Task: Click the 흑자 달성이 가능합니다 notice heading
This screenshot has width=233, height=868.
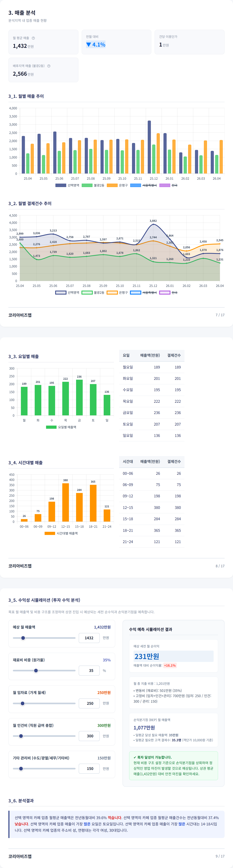Action: [x=152, y=757]
